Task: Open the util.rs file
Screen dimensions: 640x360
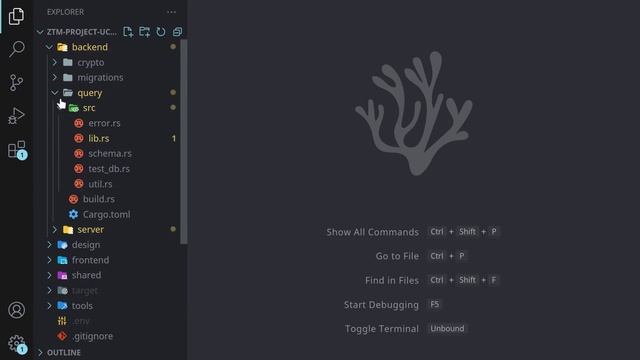Action: (x=100, y=184)
